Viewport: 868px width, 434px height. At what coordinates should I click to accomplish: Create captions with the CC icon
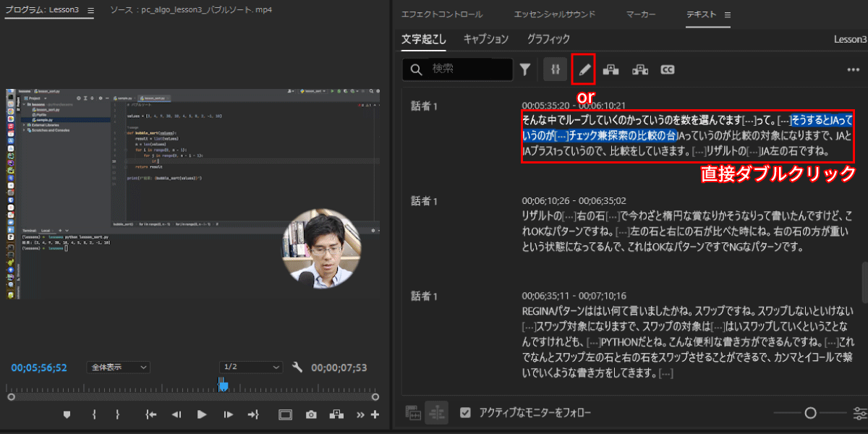tap(667, 69)
